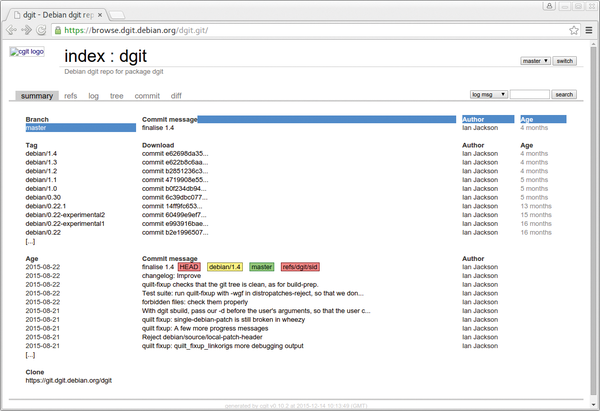
Task: Download commit 6c39dbc077
Action: 175,197
